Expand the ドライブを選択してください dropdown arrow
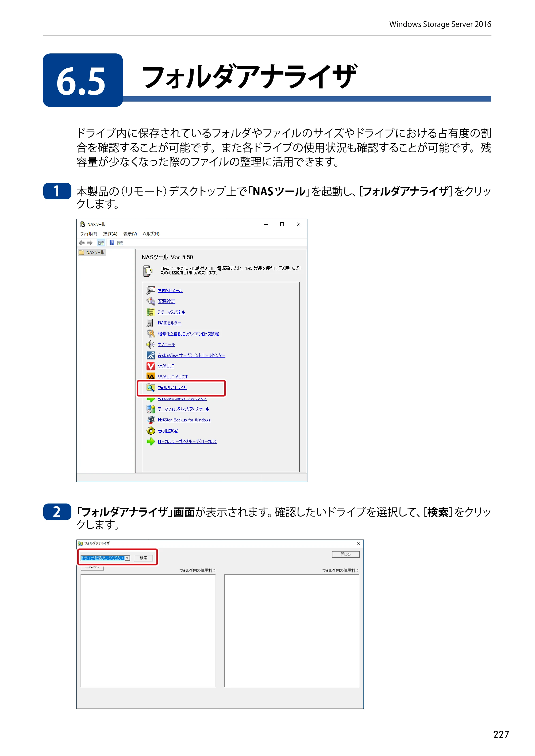 pos(127,558)
